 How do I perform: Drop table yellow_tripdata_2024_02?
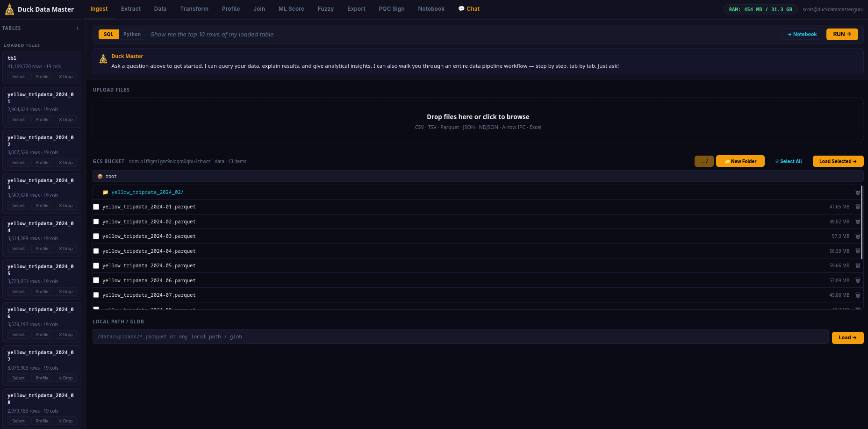[65, 163]
